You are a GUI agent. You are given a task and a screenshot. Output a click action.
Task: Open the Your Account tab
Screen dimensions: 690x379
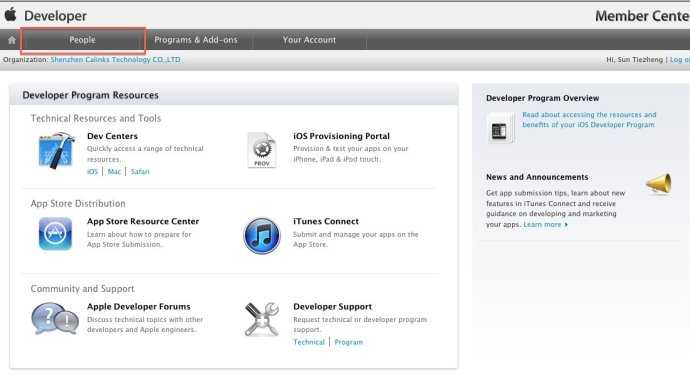click(309, 40)
